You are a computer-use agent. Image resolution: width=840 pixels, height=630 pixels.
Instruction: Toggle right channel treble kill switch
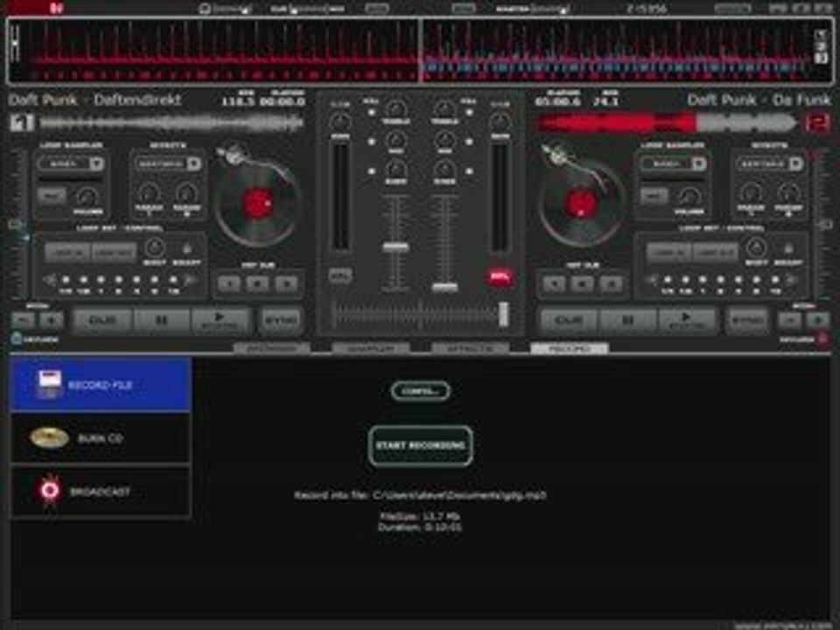(x=469, y=113)
